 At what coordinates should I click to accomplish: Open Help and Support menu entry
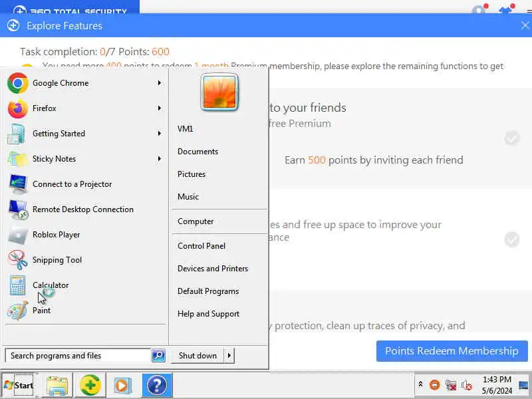(x=208, y=314)
